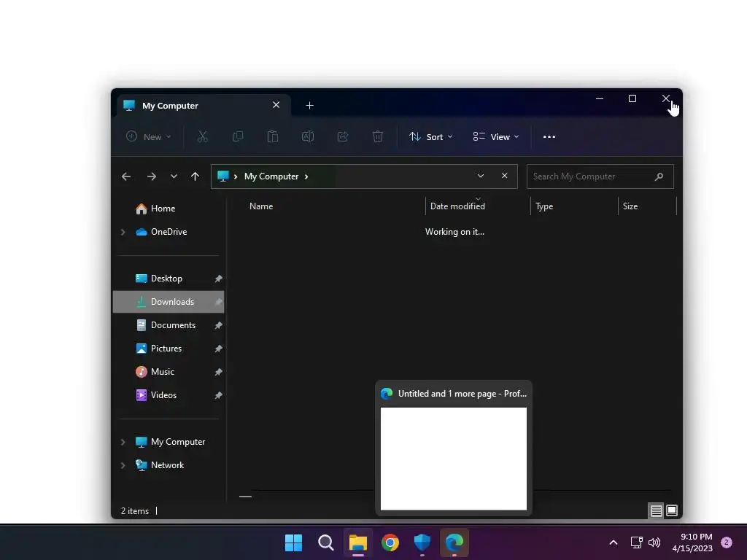Image resolution: width=747 pixels, height=560 pixels.
Task: Open notification badge showing 2
Action: [x=727, y=542]
